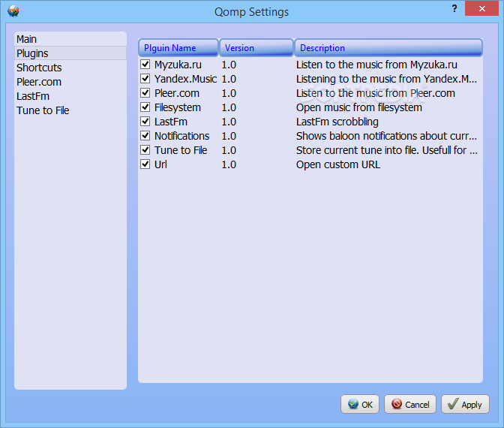504x428 pixels.
Task: Click the help question mark button
Action: click(454, 8)
